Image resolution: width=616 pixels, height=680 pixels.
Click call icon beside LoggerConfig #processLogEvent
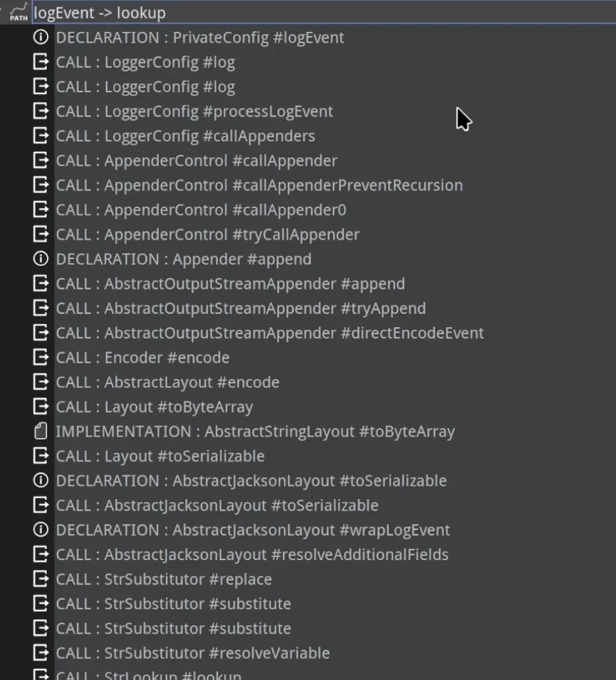pyautogui.click(x=41, y=111)
